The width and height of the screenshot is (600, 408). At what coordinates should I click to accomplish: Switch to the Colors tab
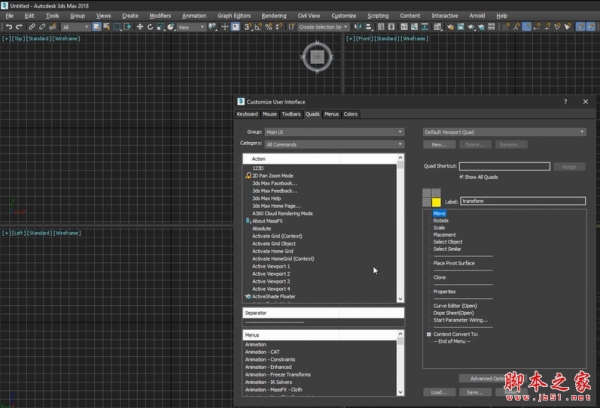[351, 114]
